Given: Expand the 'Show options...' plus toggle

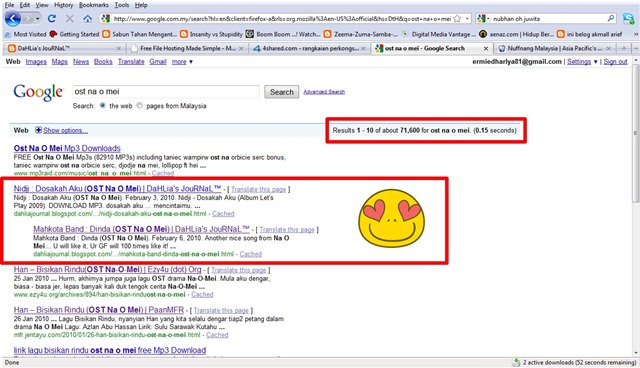Looking at the screenshot, I should [x=38, y=130].
